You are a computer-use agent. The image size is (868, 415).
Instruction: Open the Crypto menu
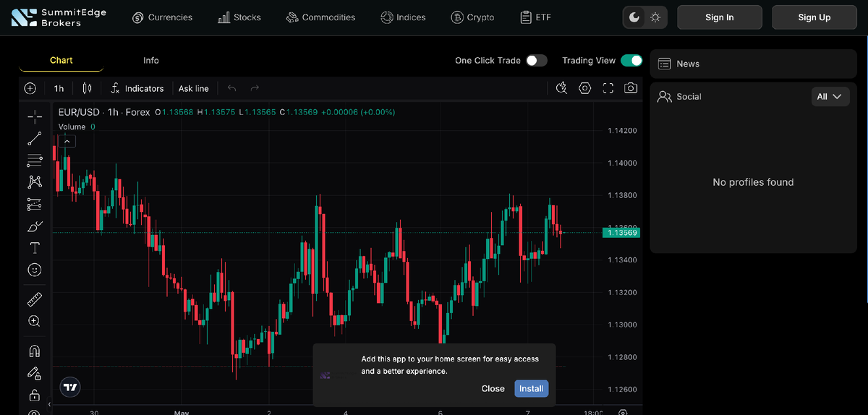point(472,17)
